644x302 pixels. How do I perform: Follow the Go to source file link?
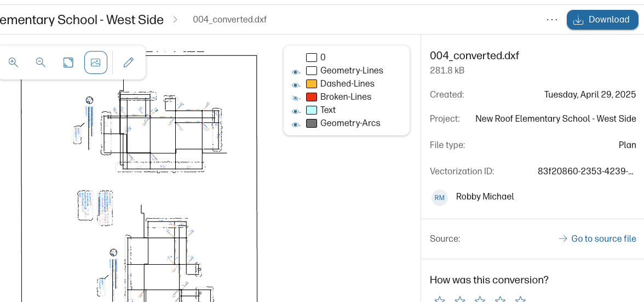click(597, 238)
